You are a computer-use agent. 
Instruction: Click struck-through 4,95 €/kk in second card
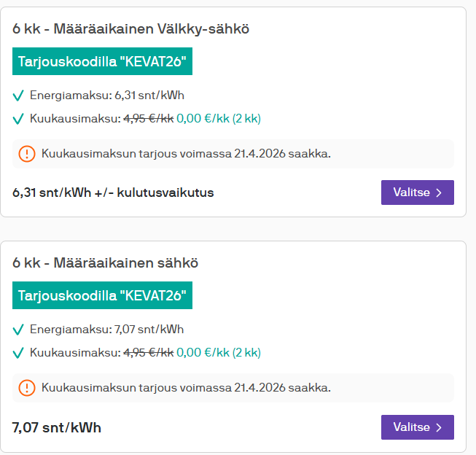click(x=148, y=353)
